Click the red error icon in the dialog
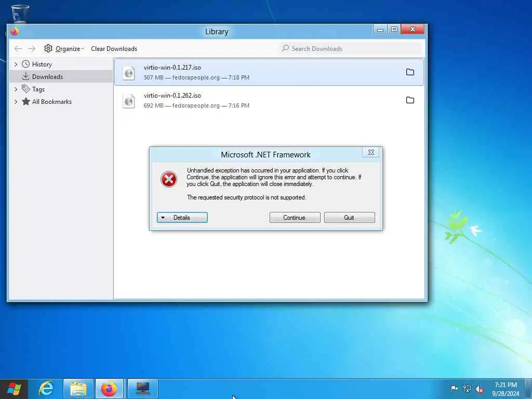 169,179
